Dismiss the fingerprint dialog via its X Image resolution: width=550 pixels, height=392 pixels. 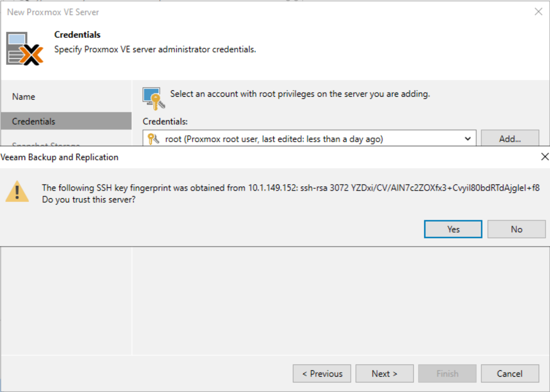545,157
